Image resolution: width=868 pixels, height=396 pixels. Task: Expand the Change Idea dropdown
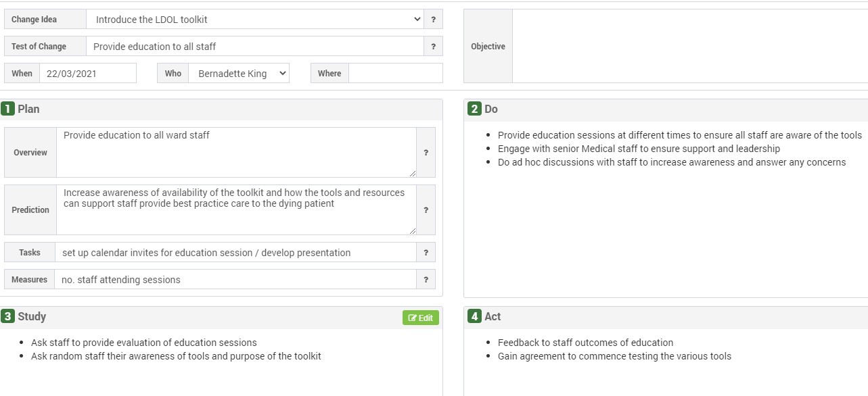pyautogui.click(x=255, y=20)
